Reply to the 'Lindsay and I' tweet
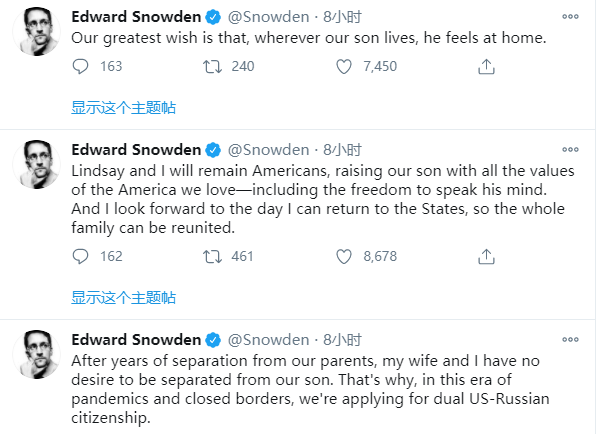 [x=80, y=257]
